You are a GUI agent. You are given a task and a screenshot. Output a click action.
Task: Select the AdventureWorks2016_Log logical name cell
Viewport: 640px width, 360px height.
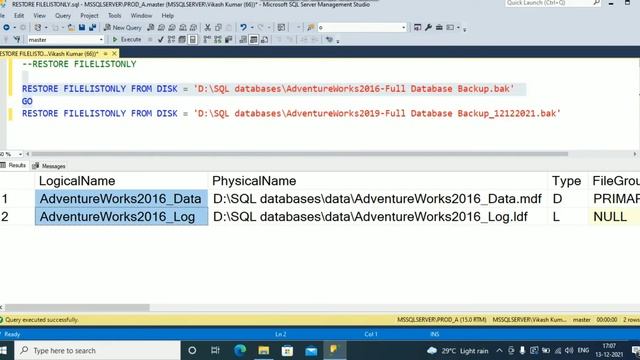click(121, 217)
